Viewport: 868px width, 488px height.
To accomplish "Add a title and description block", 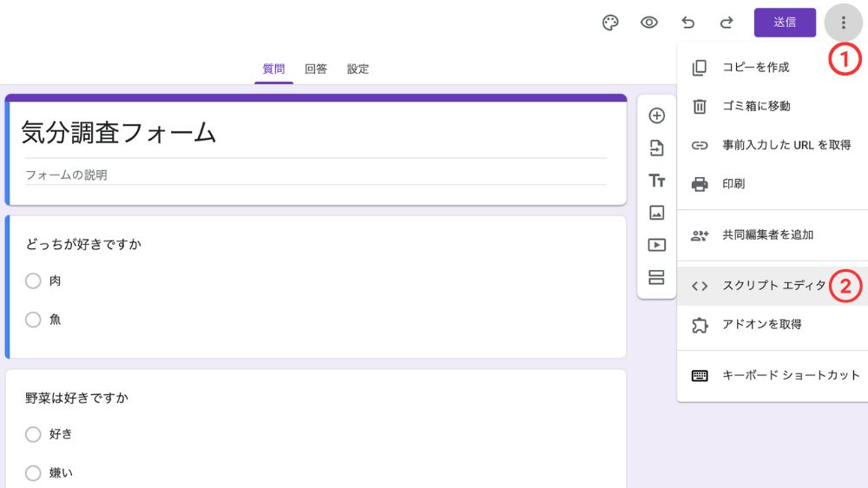I will [x=657, y=181].
